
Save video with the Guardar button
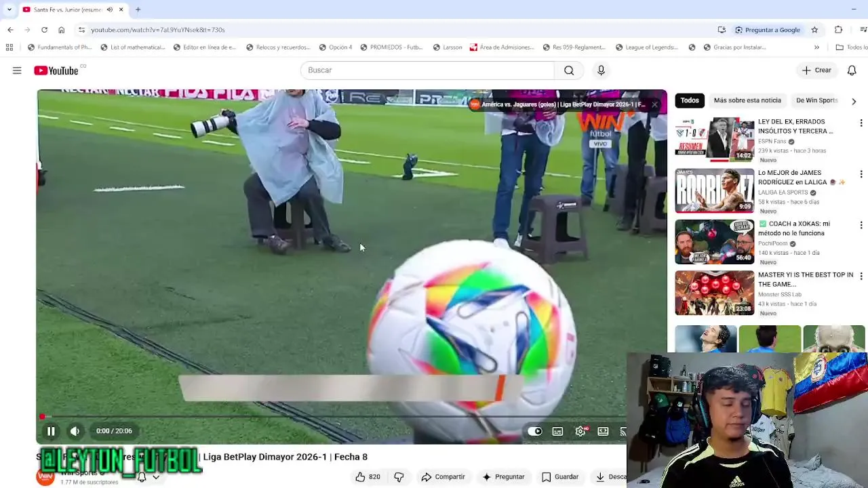pos(560,477)
